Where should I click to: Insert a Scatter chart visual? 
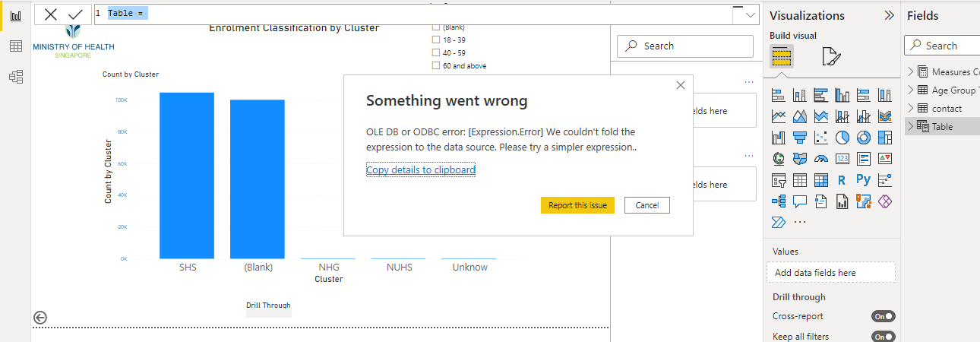[x=820, y=138]
